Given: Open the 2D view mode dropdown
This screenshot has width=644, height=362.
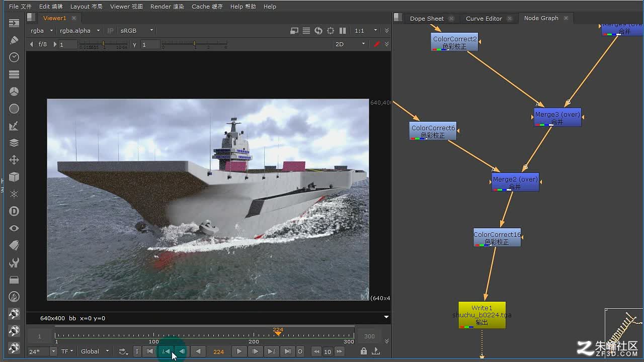Looking at the screenshot, I should (x=350, y=44).
